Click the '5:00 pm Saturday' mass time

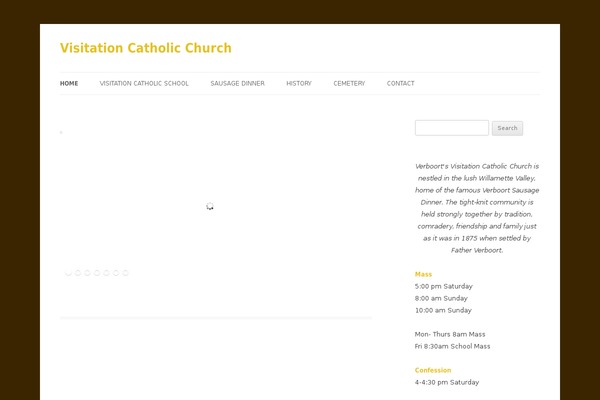pos(443,286)
